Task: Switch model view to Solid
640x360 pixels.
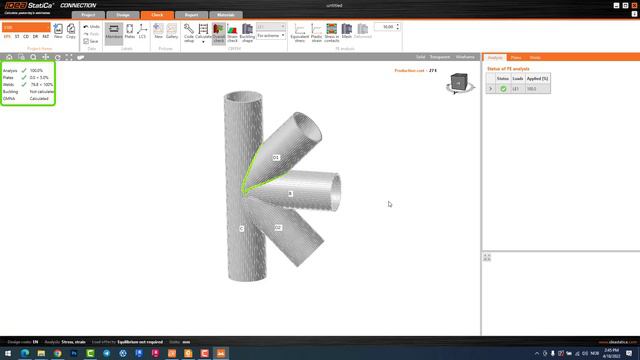Action: click(x=420, y=57)
